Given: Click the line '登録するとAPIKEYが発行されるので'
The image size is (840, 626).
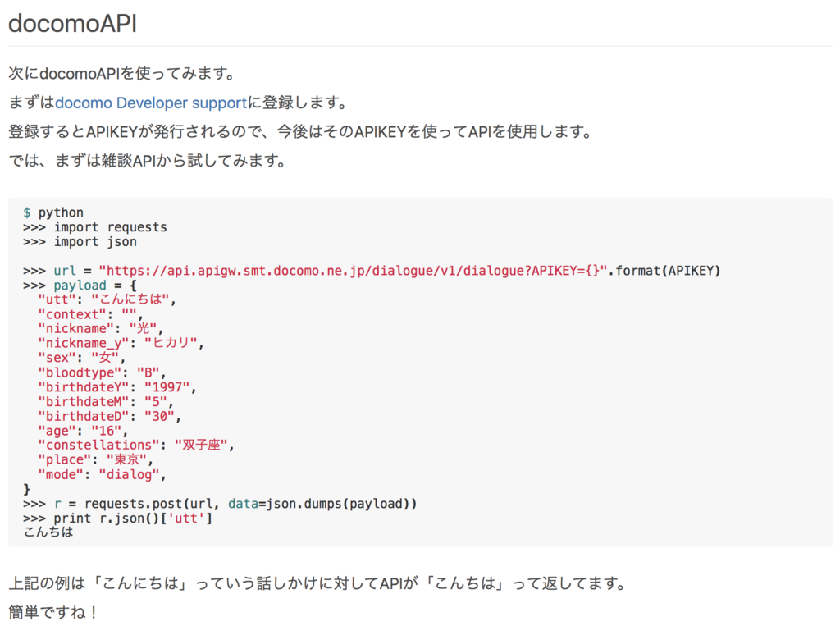Looking at the screenshot, I should tap(302, 131).
